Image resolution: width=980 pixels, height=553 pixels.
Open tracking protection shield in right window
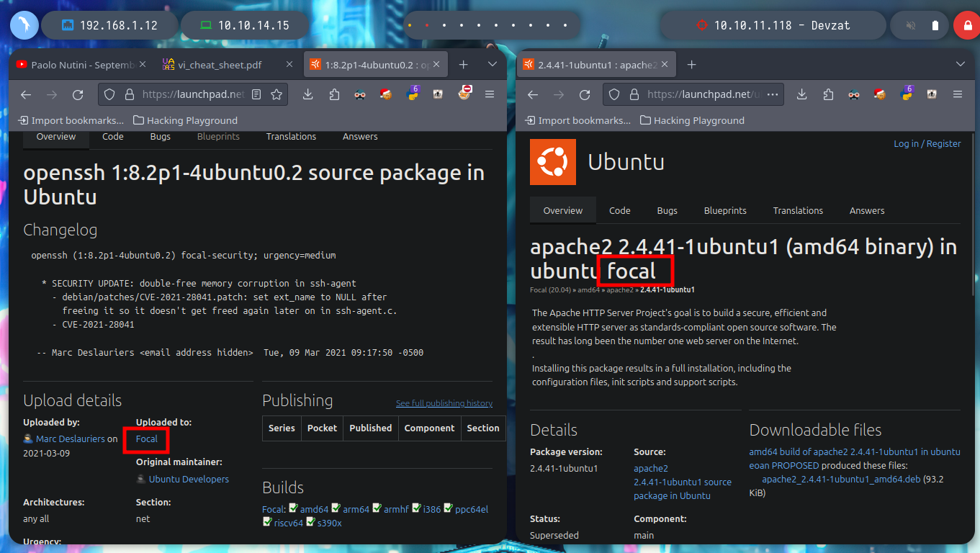(x=614, y=94)
